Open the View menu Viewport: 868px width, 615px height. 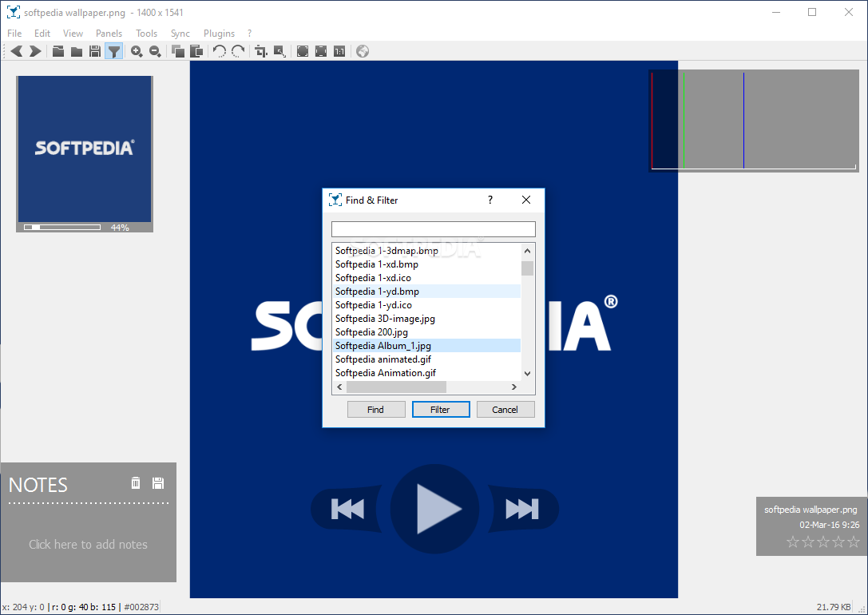(x=73, y=34)
